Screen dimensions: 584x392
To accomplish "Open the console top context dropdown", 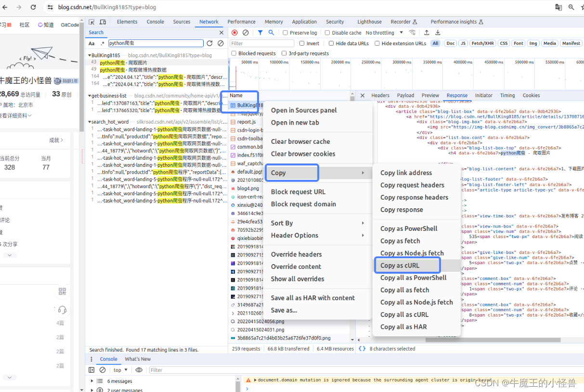I will (x=120, y=370).
